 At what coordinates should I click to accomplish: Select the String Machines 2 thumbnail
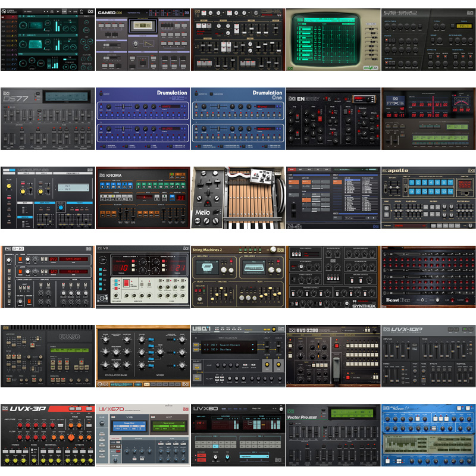tap(239, 277)
